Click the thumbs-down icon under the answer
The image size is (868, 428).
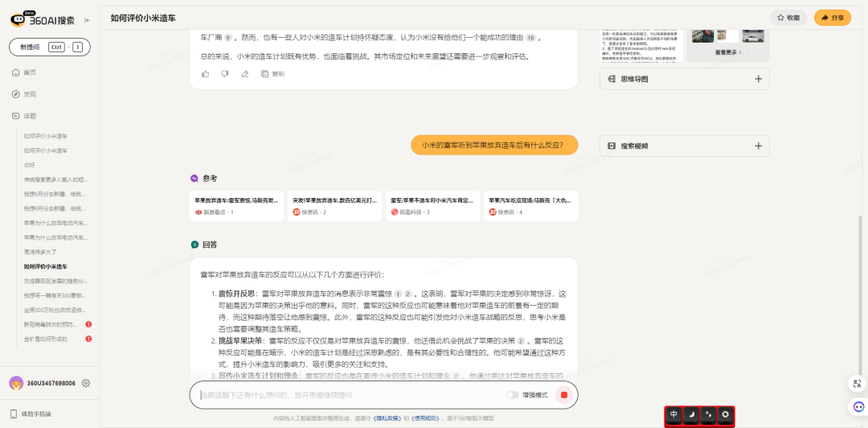coord(225,74)
